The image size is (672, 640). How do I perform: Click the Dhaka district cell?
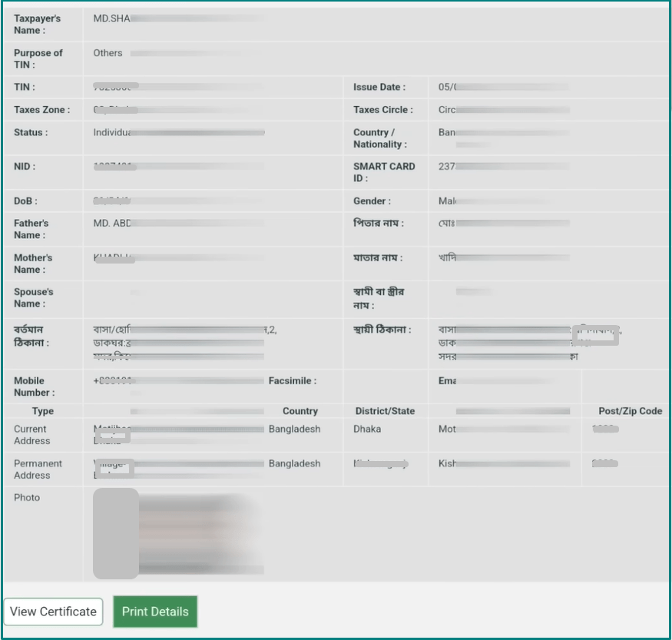click(367, 429)
